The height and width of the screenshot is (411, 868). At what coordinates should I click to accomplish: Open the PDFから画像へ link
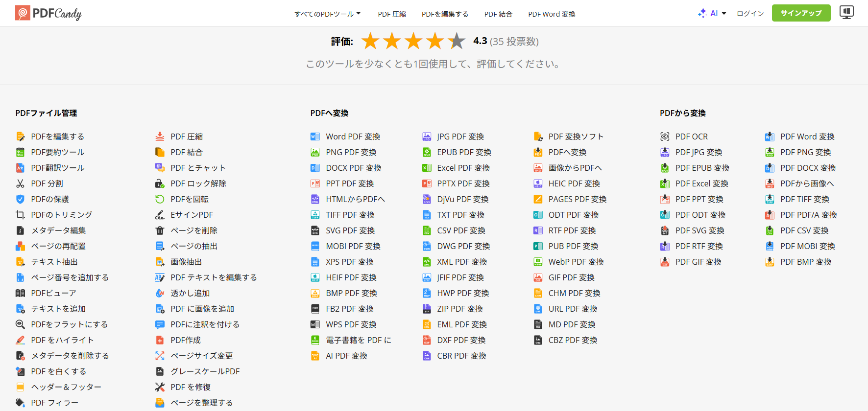807,183
